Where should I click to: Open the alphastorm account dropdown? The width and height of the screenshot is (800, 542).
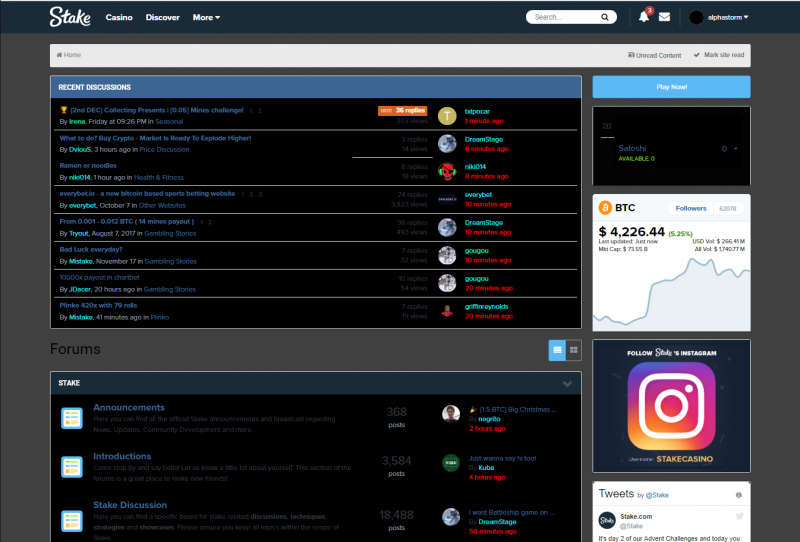[728, 17]
